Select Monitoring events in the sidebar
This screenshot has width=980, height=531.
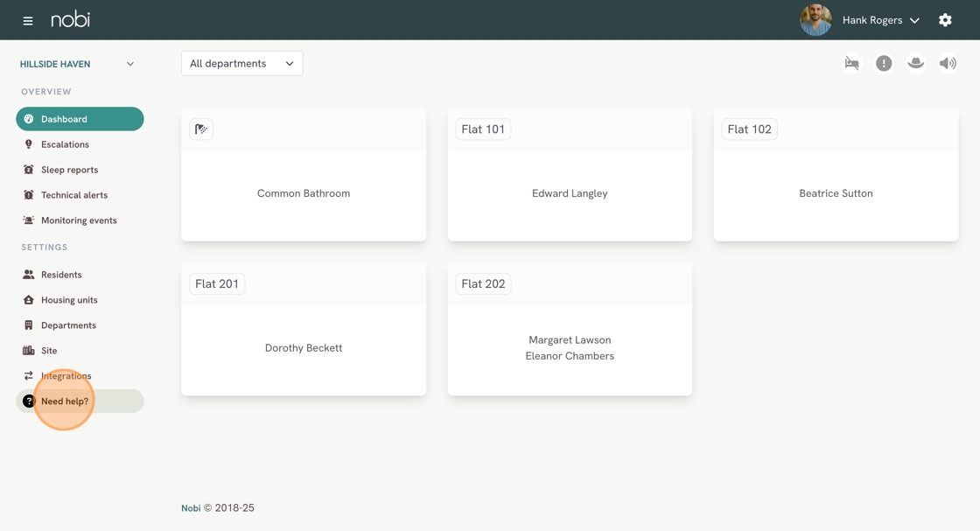[79, 220]
